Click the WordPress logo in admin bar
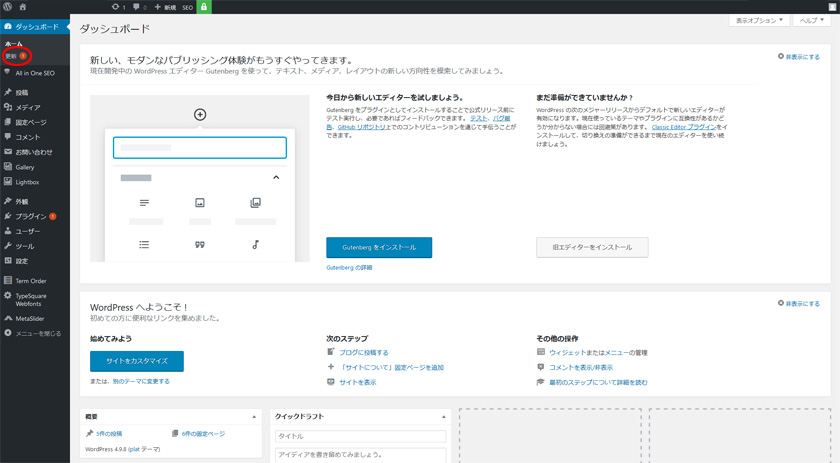840x463 pixels. click(x=8, y=7)
